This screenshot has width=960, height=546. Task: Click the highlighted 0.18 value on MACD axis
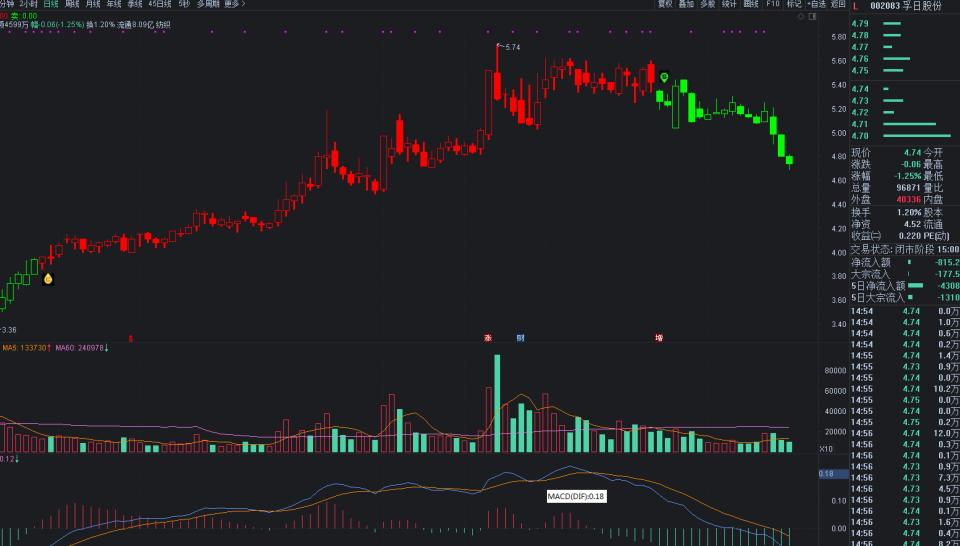[834, 474]
